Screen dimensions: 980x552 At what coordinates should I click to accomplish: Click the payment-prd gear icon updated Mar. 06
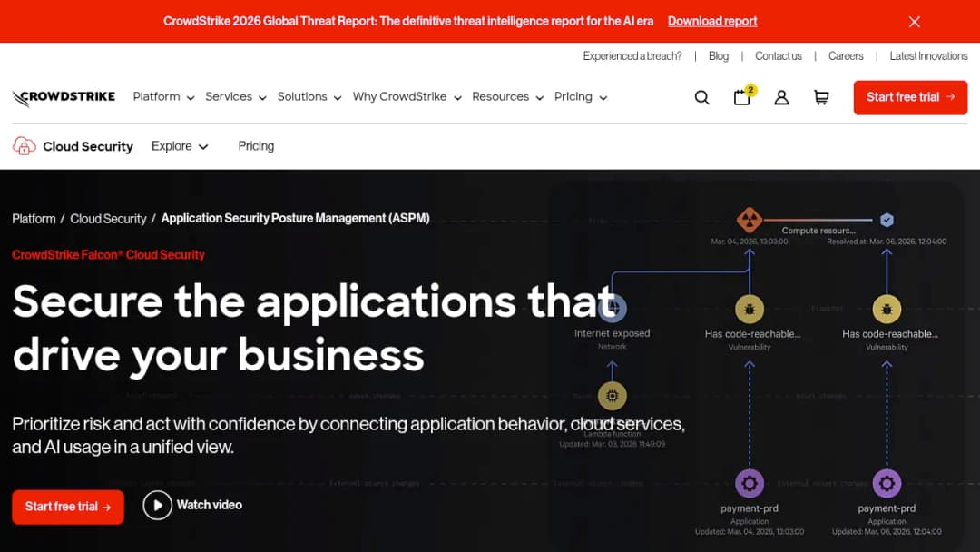point(887,483)
